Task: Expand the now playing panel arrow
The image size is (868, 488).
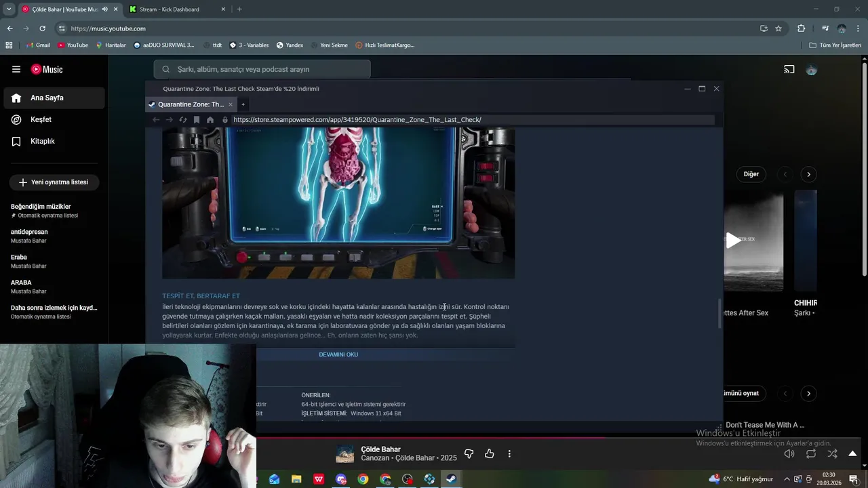Action: [852, 453]
